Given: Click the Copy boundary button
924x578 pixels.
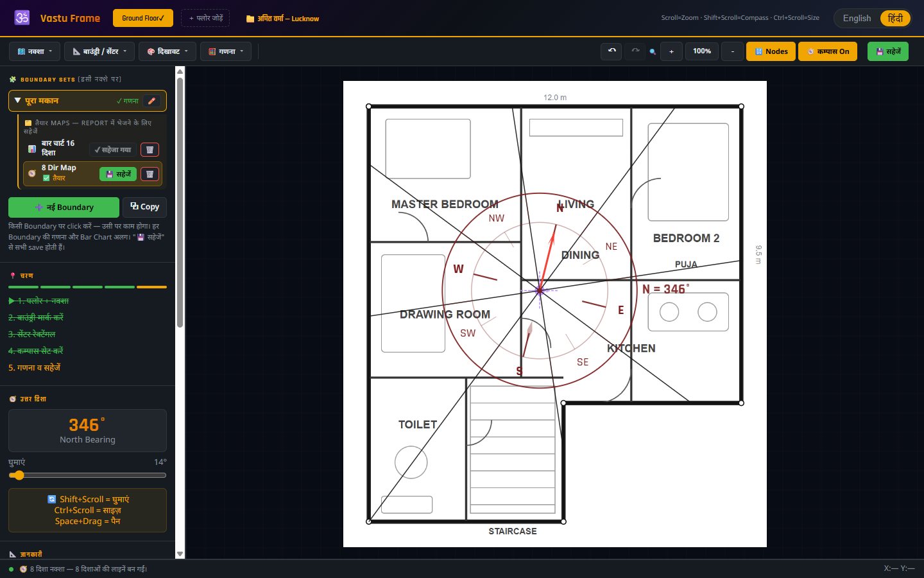Looking at the screenshot, I should pos(145,207).
